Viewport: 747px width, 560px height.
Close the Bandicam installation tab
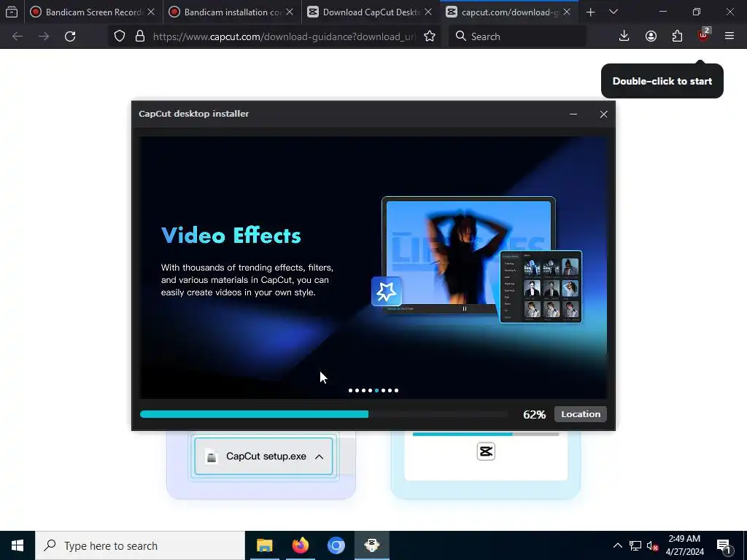click(x=290, y=12)
